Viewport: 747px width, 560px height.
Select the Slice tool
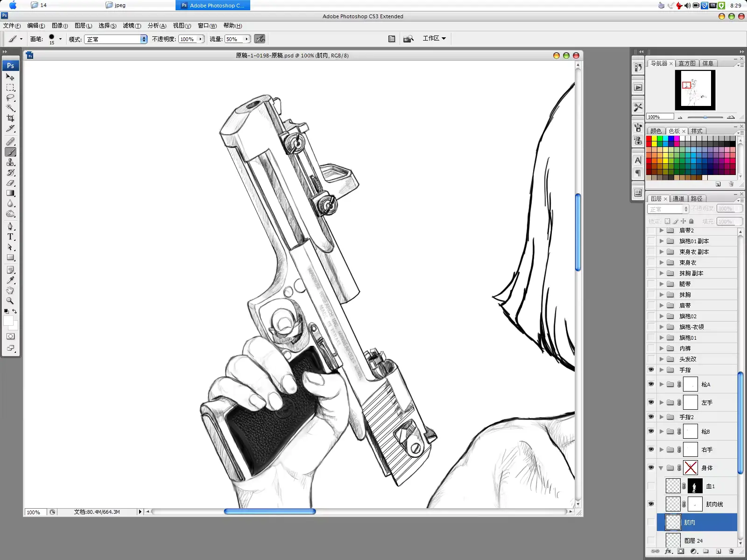10,128
